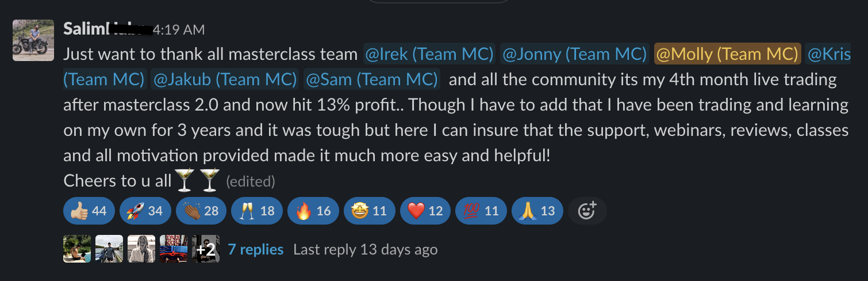The height and width of the screenshot is (281, 868).
Task: Open the 7 replies thread
Action: 256,249
